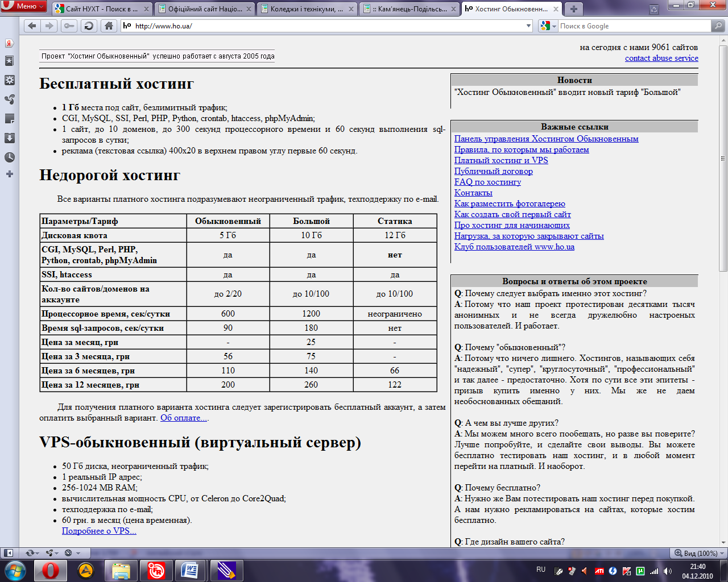The image size is (728, 582).
Task: Open 'Нагрузка, за которую закрывают сайты' link
Action: click(x=529, y=236)
